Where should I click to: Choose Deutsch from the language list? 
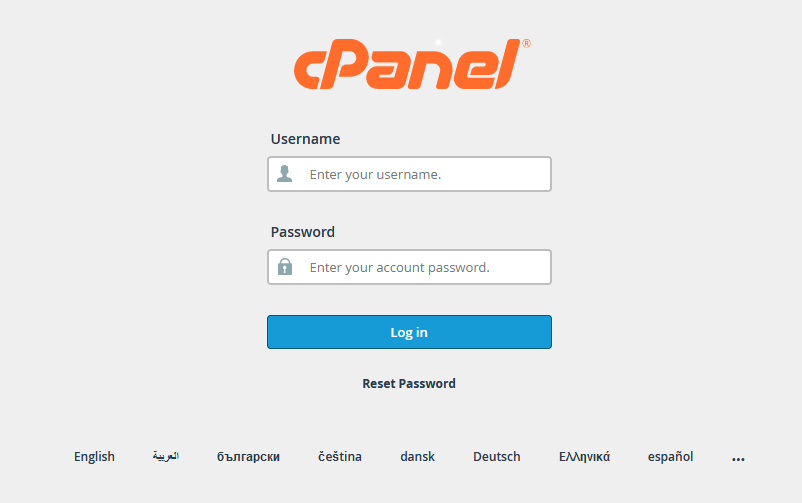coord(497,456)
